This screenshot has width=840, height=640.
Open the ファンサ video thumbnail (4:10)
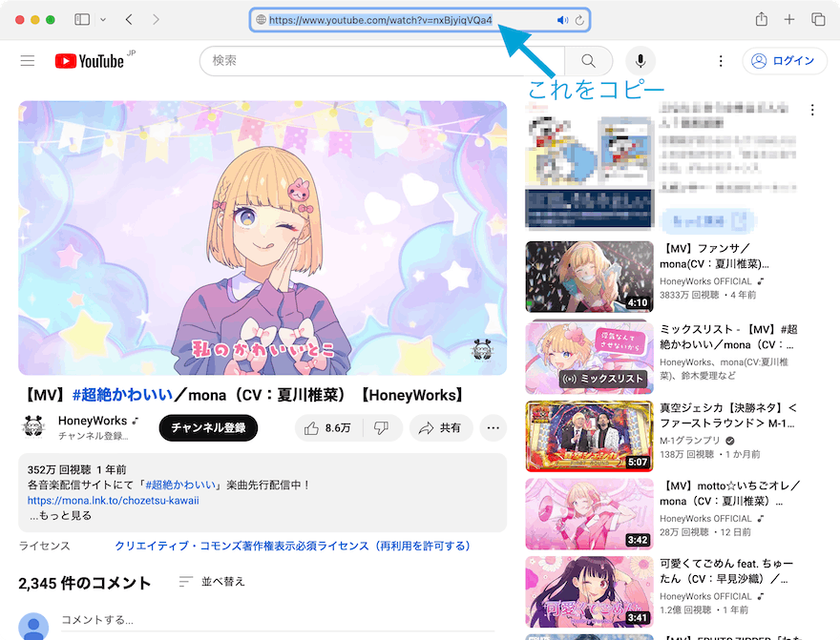tap(589, 277)
